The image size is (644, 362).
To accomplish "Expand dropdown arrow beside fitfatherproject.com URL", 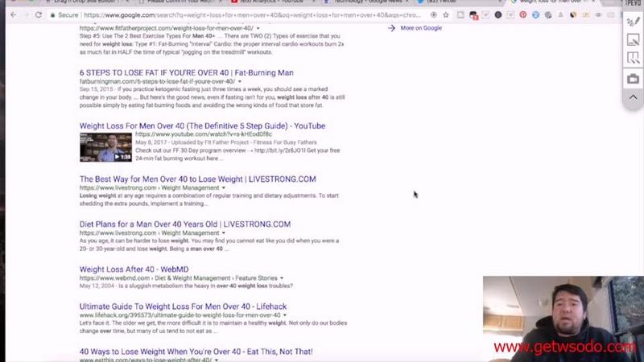I will pos(258,28).
